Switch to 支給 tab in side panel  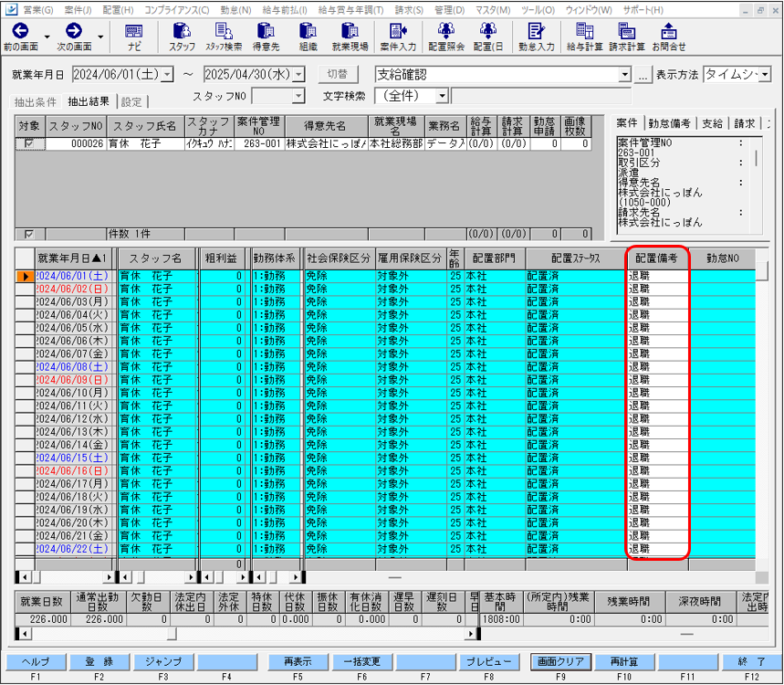tap(712, 123)
